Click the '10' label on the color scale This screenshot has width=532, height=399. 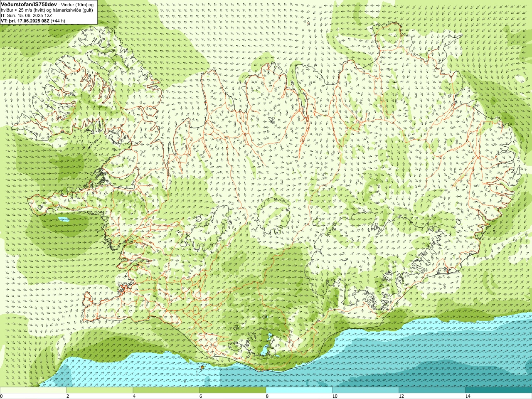click(x=335, y=396)
